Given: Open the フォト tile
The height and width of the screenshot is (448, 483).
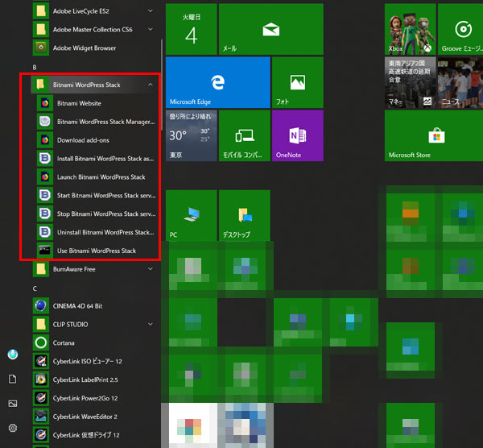Looking at the screenshot, I should pyautogui.click(x=298, y=83).
